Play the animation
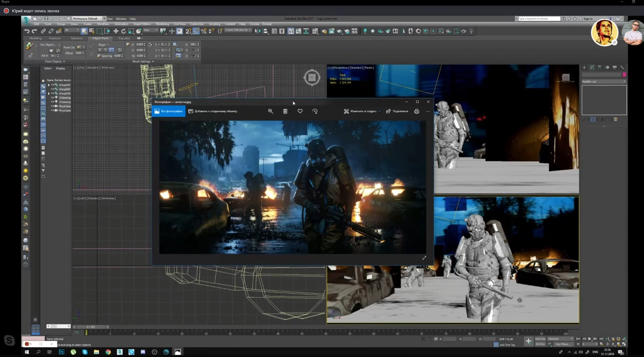This screenshot has height=357, width=644. pyautogui.click(x=590, y=339)
